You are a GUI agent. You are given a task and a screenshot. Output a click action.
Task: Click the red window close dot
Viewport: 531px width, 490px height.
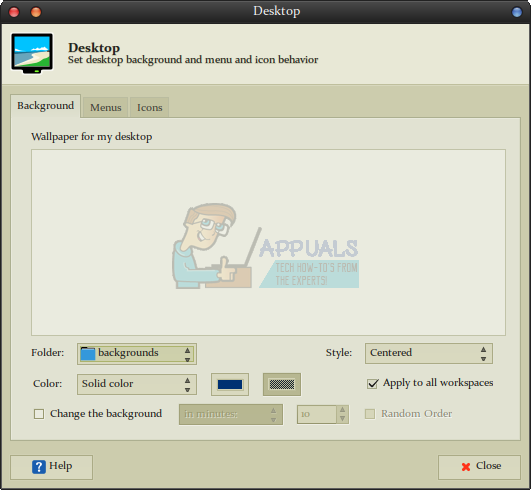[14, 12]
